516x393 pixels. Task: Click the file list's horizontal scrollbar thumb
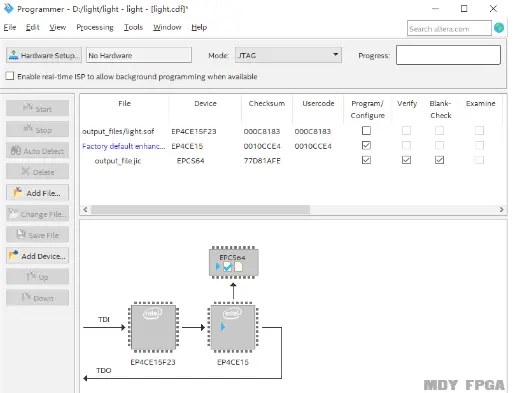tap(200, 209)
